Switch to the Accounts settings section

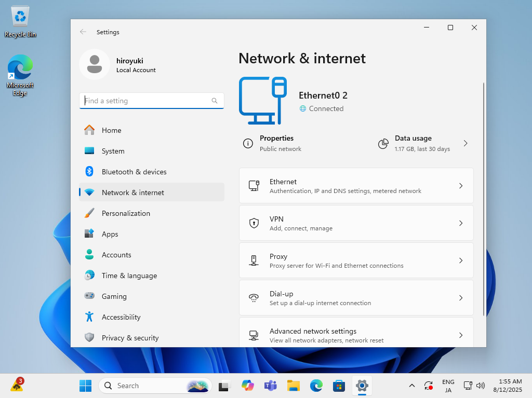click(x=116, y=255)
